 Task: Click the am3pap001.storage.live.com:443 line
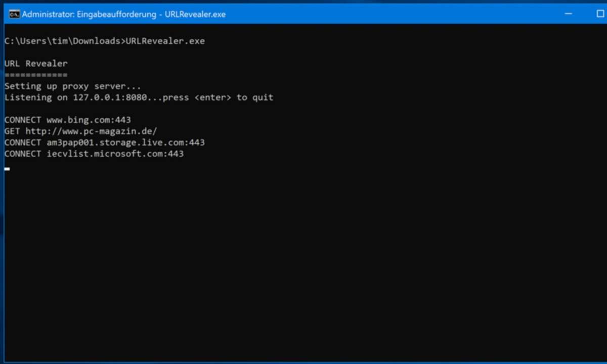coord(105,143)
